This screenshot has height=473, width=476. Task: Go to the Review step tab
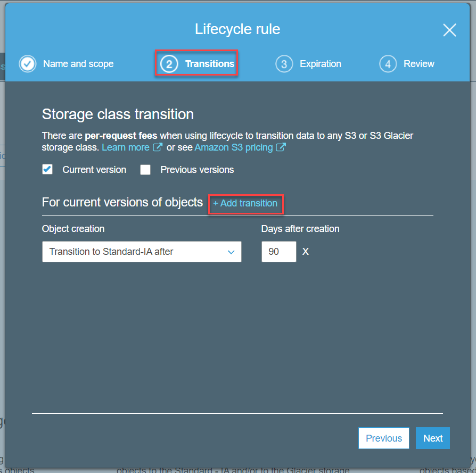[x=418, y=64]
